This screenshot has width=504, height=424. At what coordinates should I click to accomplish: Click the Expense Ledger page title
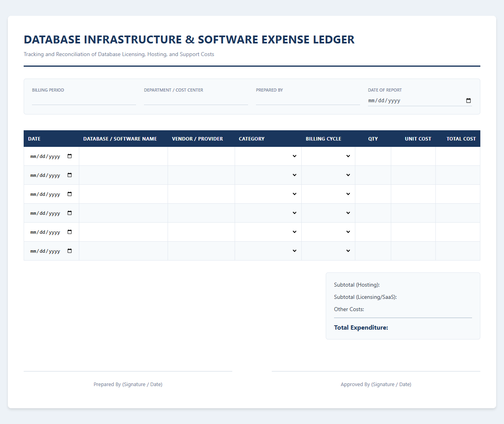click(x=189, y=39)
